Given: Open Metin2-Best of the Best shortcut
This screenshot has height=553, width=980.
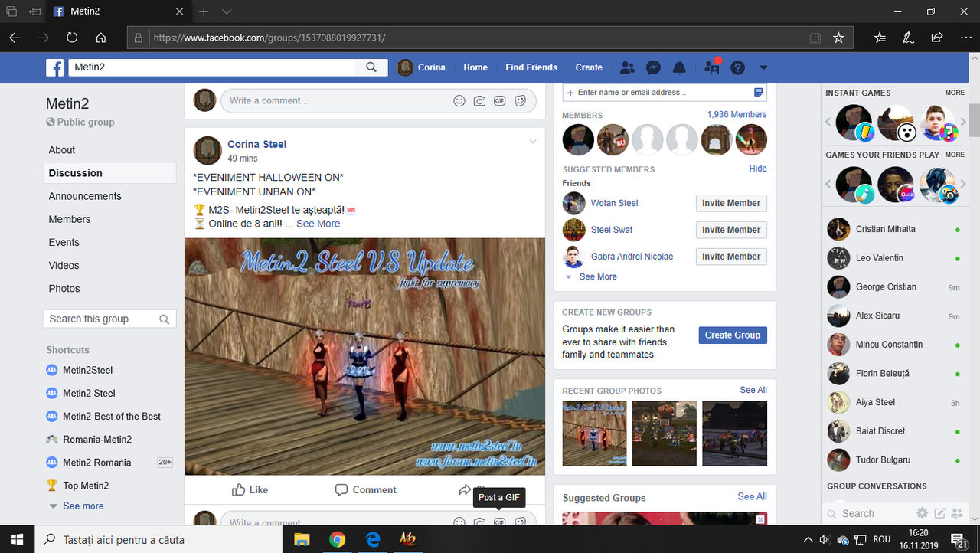Looking at the screenshot, I should point(112,416).
